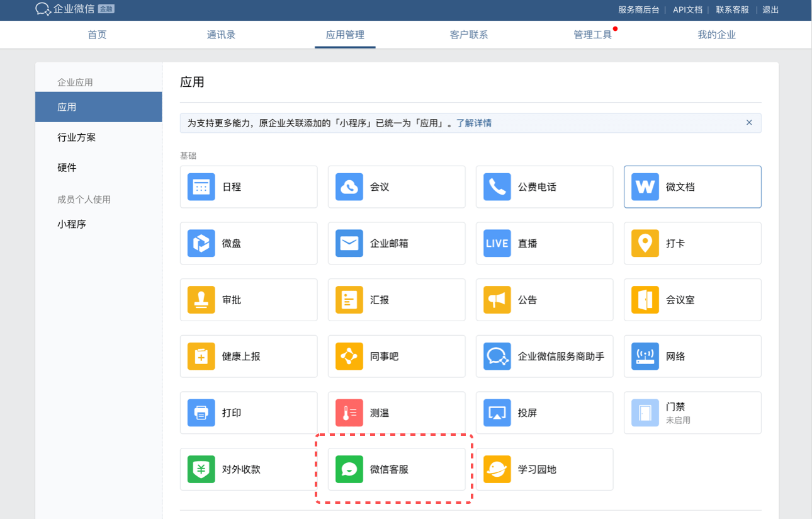Image resolution: width=812 pixels, height=519 pixels.
Task: Click the 对外收款 yuan shield icon
Action: coord(201,469)
